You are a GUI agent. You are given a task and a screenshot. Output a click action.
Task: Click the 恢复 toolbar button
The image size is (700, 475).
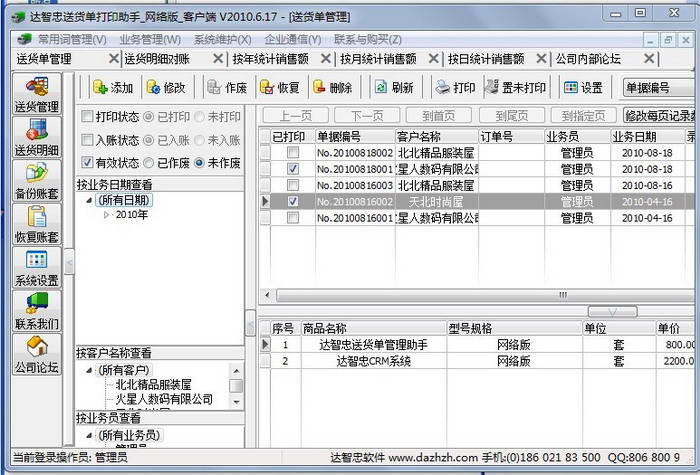coord(280,88)
